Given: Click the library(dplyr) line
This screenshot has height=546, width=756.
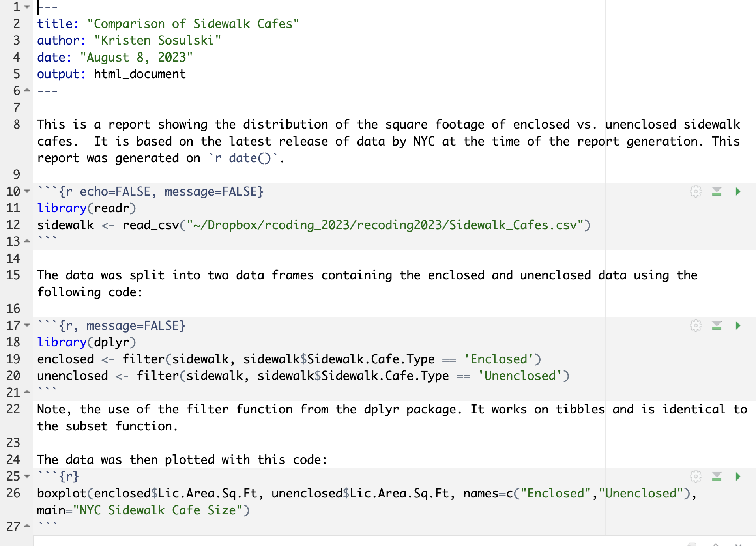Looking at the screenshot, I should [x=86, y=342].
